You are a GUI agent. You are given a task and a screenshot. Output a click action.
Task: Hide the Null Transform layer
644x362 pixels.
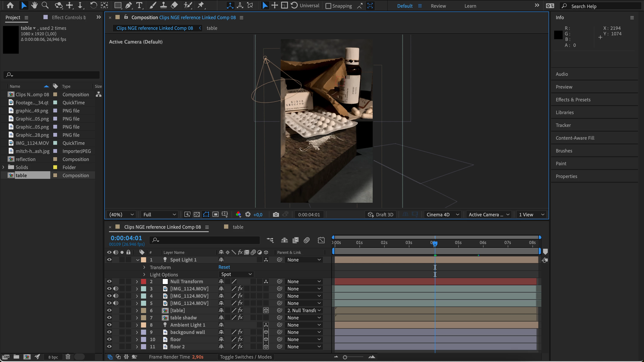tap(109, 281)
